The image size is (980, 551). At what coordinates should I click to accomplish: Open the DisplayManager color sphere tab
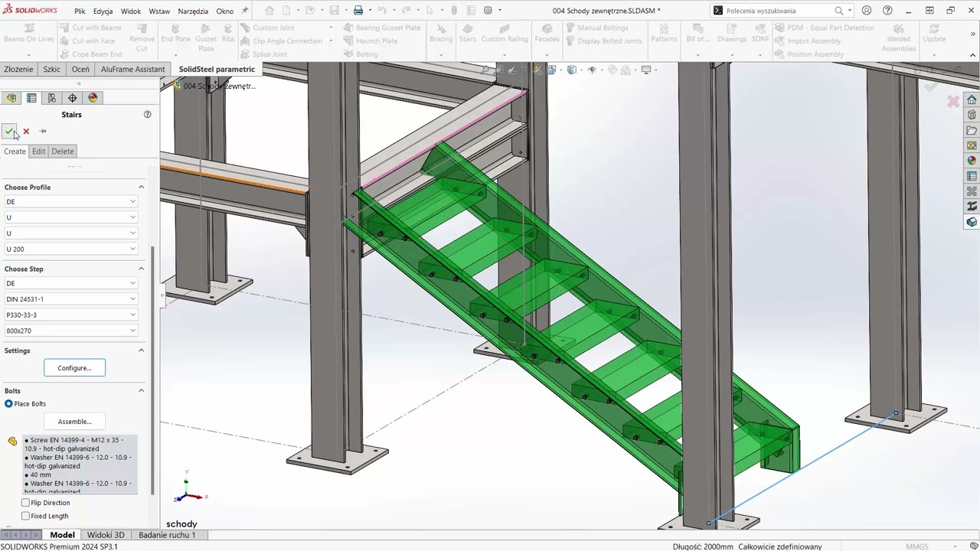[93, 98]
